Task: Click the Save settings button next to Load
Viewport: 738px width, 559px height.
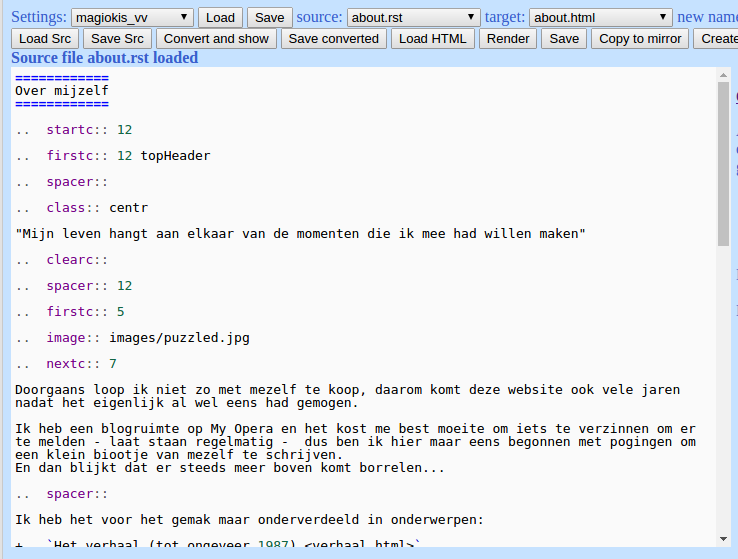Action: tap(270, 18)
